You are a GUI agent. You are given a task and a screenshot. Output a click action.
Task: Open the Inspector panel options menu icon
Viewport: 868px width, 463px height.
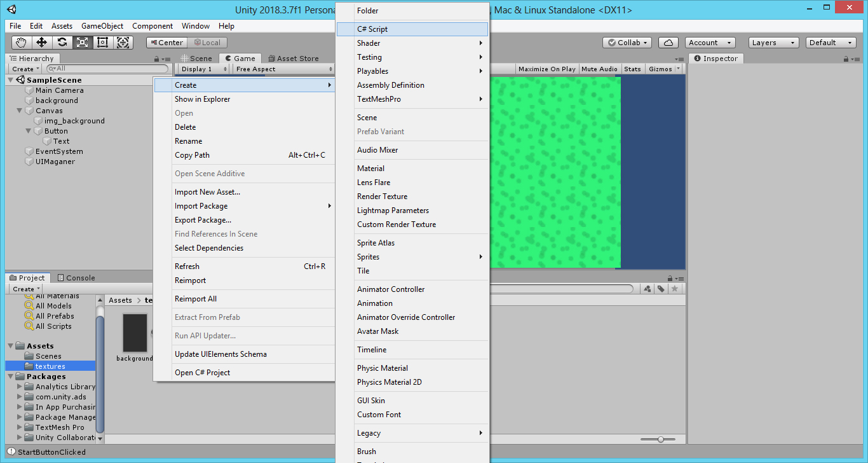pos(857,59)
